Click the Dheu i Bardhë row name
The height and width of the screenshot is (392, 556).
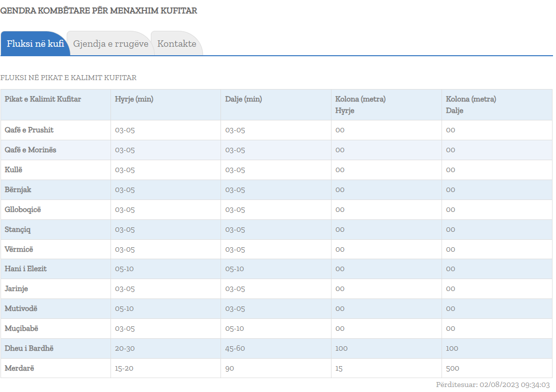click(x=29, y=348)
